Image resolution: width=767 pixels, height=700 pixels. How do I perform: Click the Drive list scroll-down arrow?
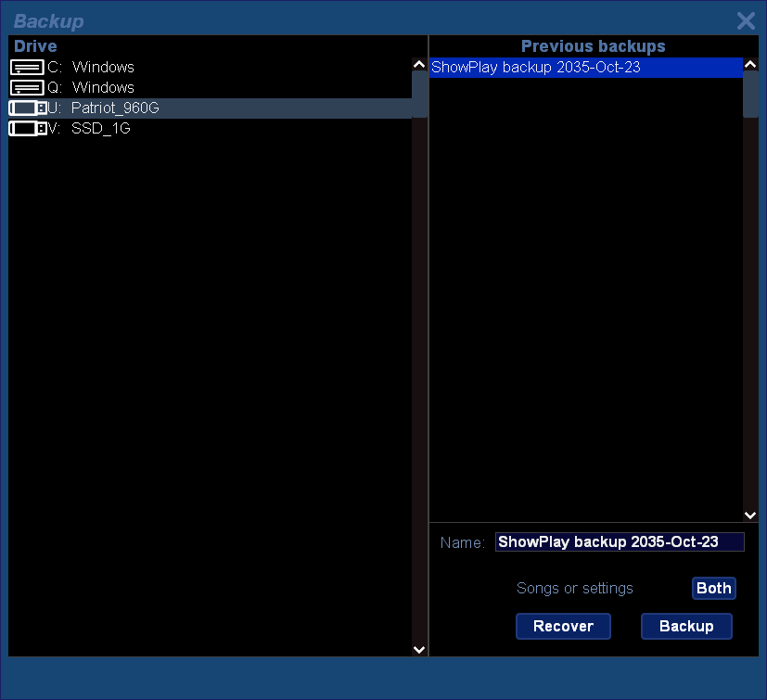click(x=419, y=650)
